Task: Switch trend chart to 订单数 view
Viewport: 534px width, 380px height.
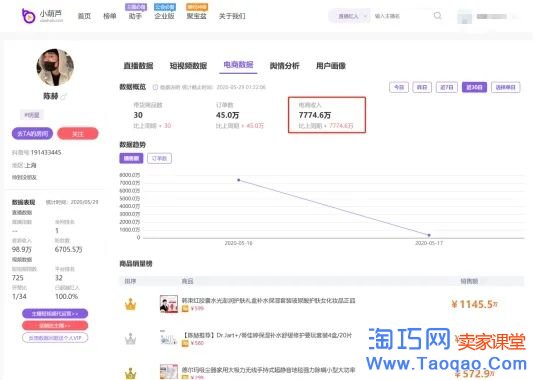Action: pos(159,158)
